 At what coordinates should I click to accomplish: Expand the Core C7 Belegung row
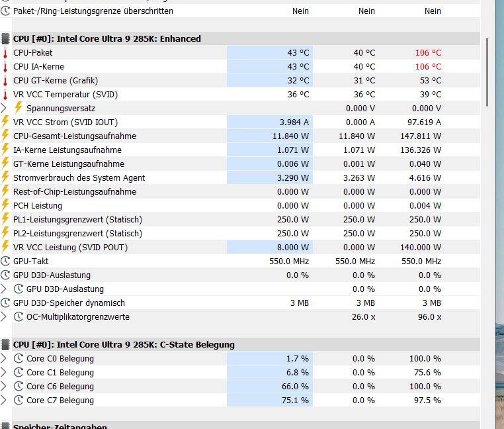point(3,400)
